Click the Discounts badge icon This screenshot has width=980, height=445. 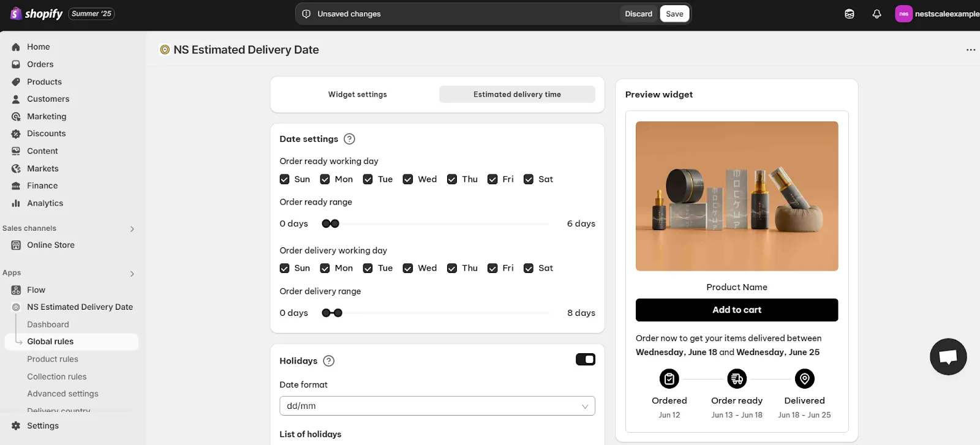[x=16, y=133]
